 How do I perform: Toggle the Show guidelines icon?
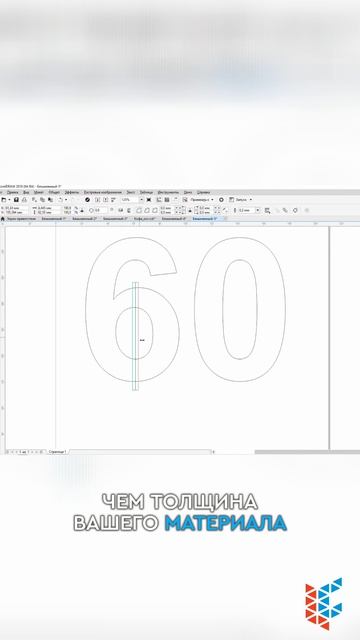[176, 200]
